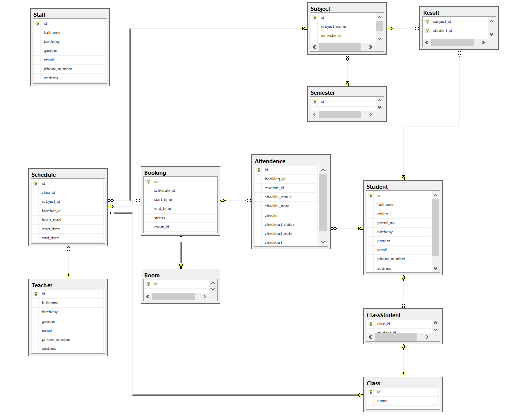This screenshot has width=514, height=420.
Task: Click the ClassStudent table scroll right arrow
Action: tap(427, 337)
